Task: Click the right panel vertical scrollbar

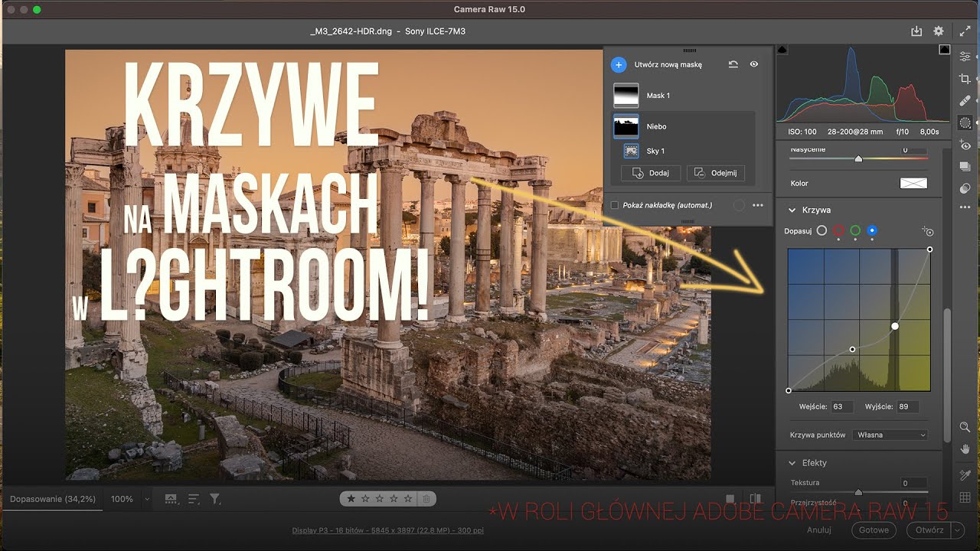Action: tap(947, 375)
